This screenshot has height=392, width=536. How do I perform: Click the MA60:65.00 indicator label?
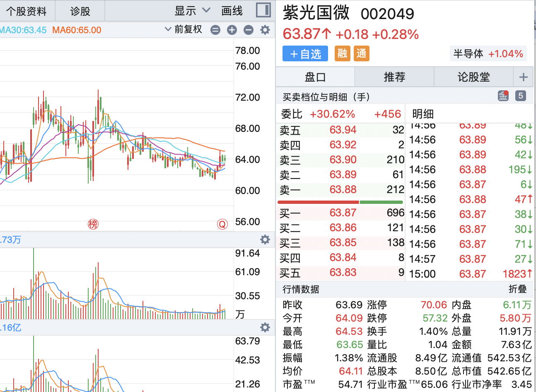77,30
